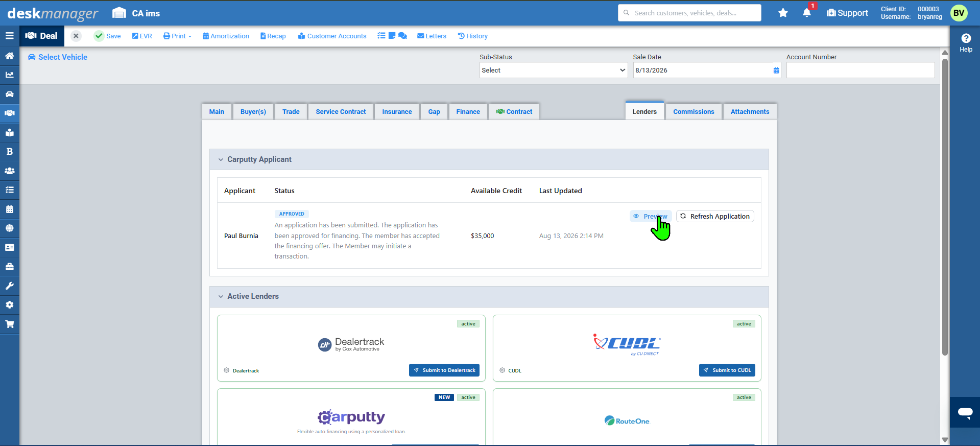Collapse the Carputty Applicant section
Viewport: 980px width, 446px height.
(221, 159)
